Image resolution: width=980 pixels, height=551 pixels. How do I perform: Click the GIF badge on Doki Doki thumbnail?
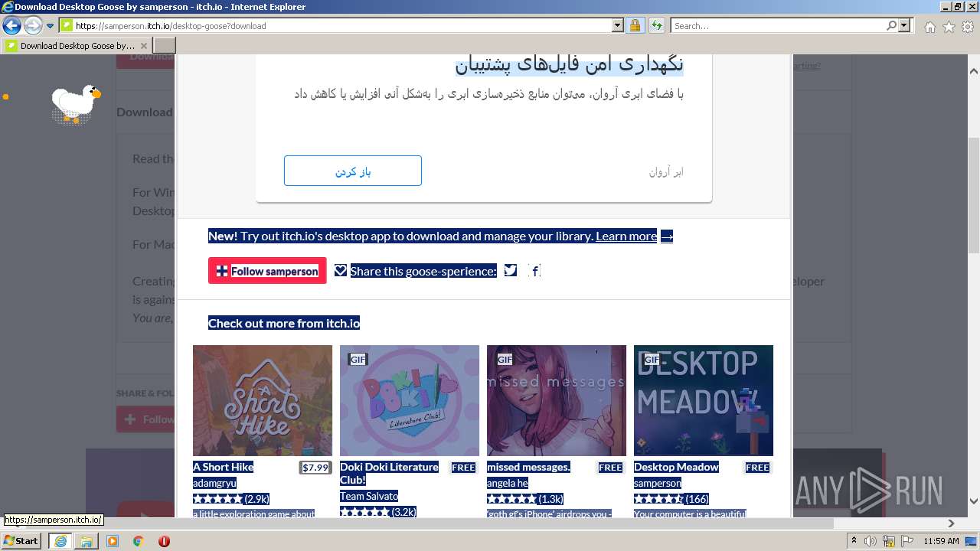click(358, 359)
